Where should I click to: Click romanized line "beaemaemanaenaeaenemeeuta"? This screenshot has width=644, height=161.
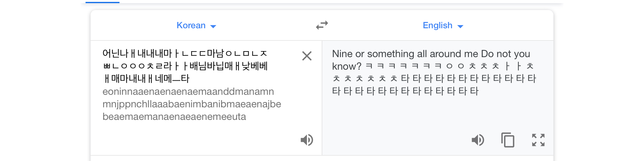pyautogui.click(x=174, y=116)
